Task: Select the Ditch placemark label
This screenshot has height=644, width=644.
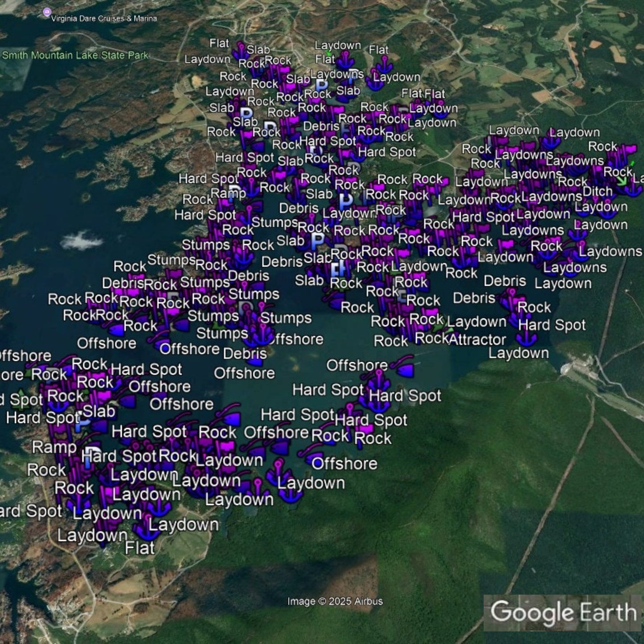Action: 597,192
